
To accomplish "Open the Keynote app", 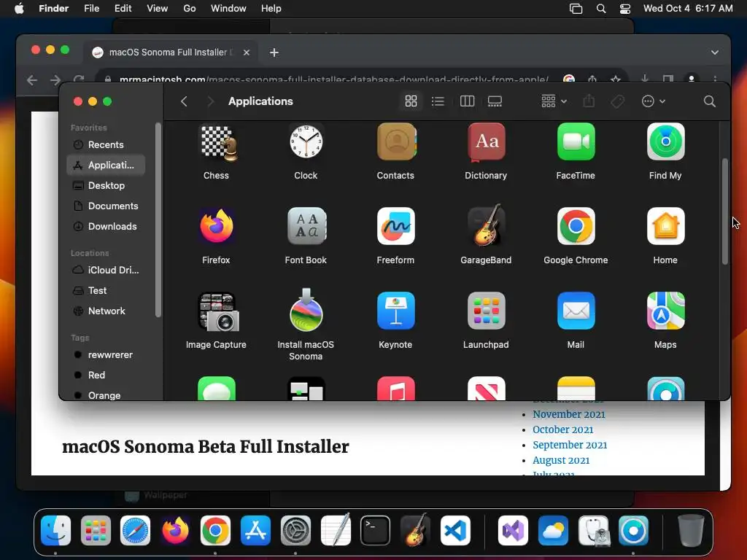I will point(396,311).
